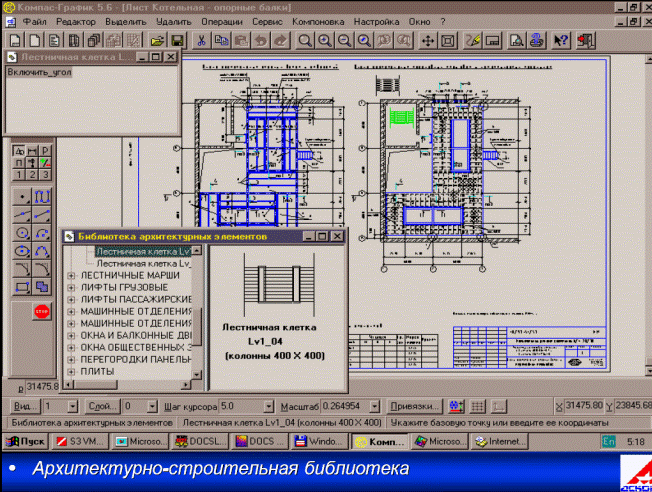Open the Вид number dropdown arrow
This screenshot has width=652, height=492.
(x=72, y=406)
